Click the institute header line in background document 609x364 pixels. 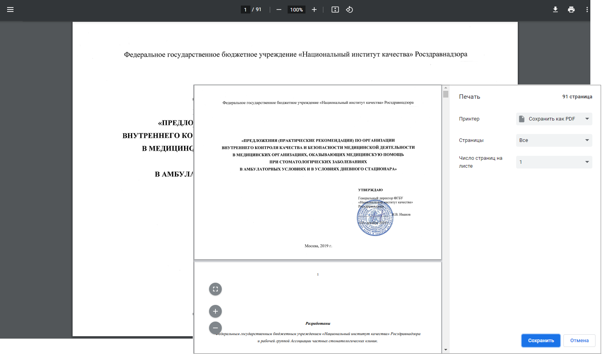tap(296, 54)
